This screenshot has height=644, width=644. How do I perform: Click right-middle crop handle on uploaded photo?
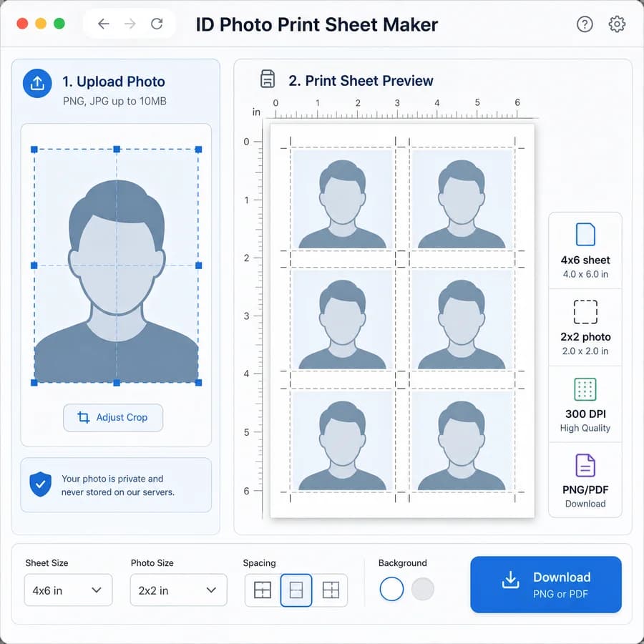[199, 265]
